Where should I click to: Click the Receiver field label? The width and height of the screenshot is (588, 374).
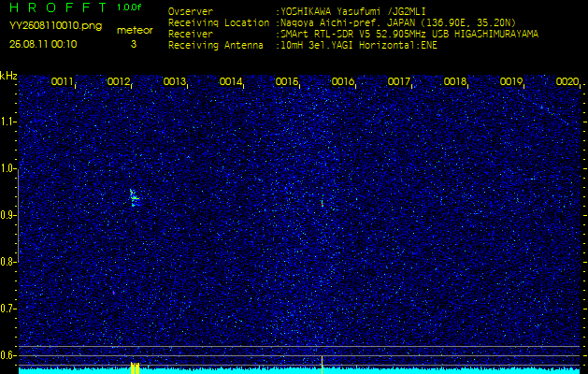point(191,35)
